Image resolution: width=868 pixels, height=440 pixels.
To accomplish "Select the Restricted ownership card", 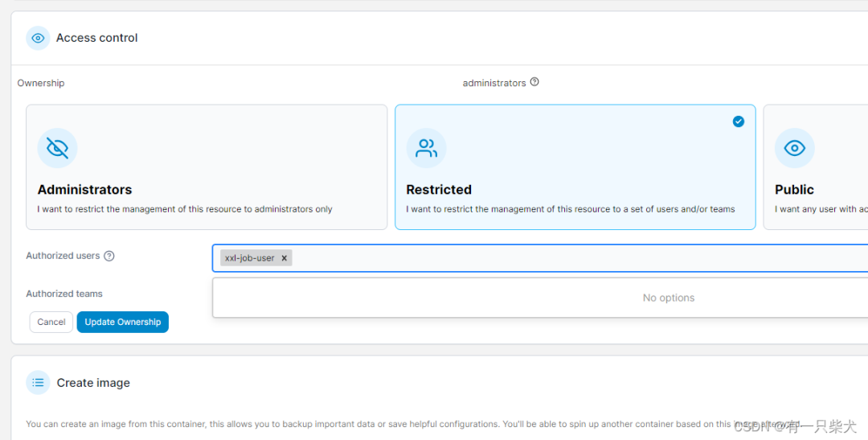I will (575, 167).
